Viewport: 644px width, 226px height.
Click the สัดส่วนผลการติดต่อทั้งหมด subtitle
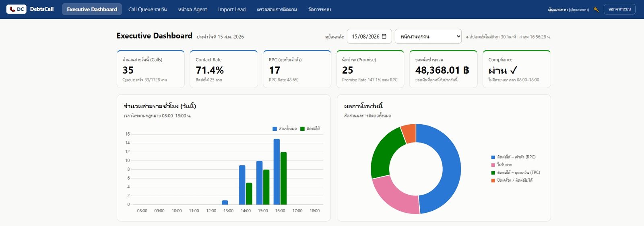click(367, 116)
